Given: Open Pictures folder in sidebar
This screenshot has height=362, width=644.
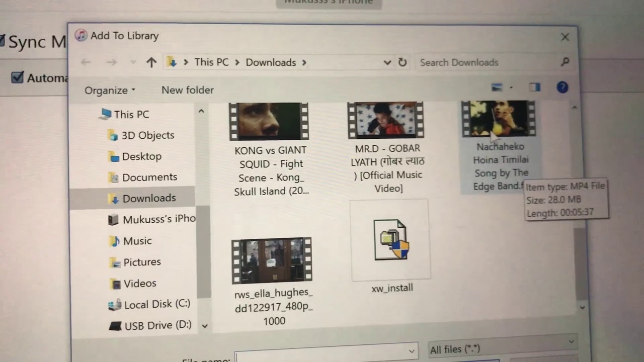Looking at the screenshot, I should (142, 262).
